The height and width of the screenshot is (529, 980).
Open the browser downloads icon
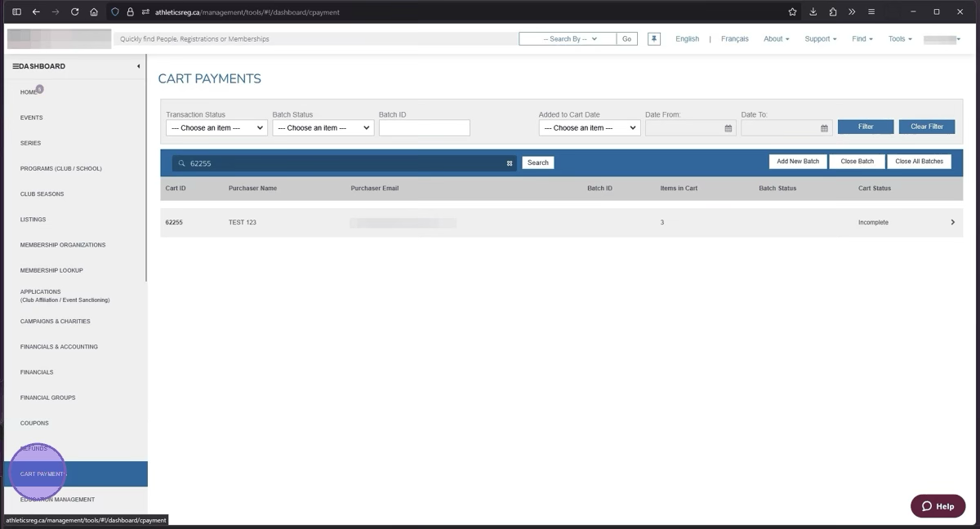[813, 12]
